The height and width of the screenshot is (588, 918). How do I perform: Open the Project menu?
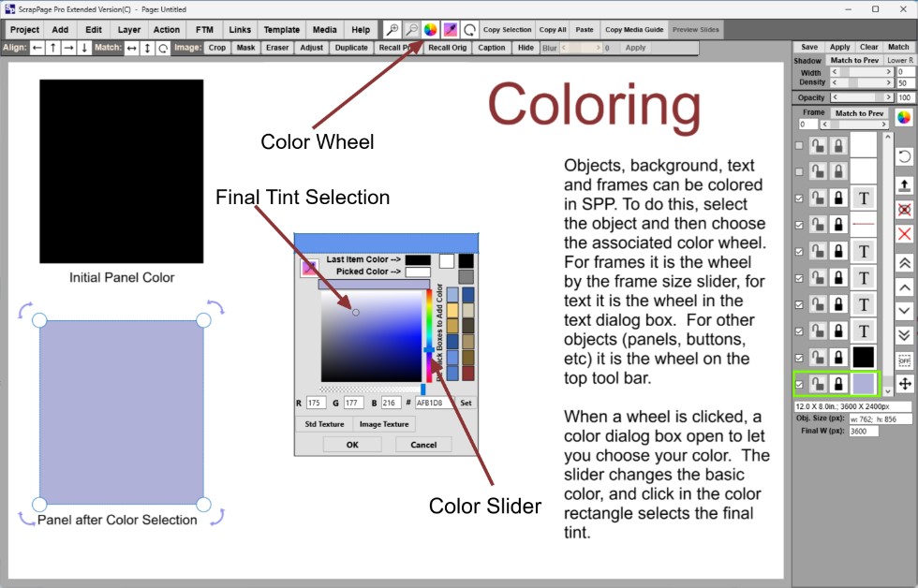24,30
